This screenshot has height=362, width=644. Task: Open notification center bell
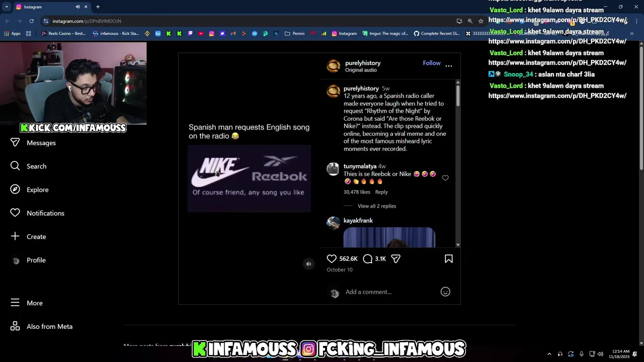pyautogui.click(x=635, y=354)
